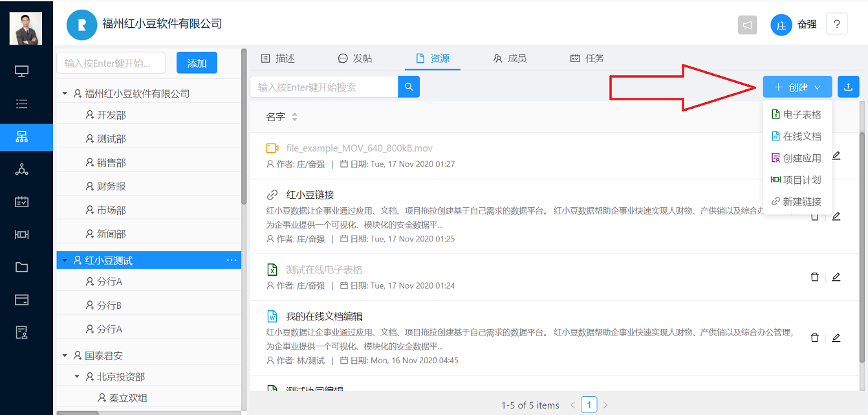
Task: Delete the 测试在线电子表格 row
Action: click(x=815, y=277)
